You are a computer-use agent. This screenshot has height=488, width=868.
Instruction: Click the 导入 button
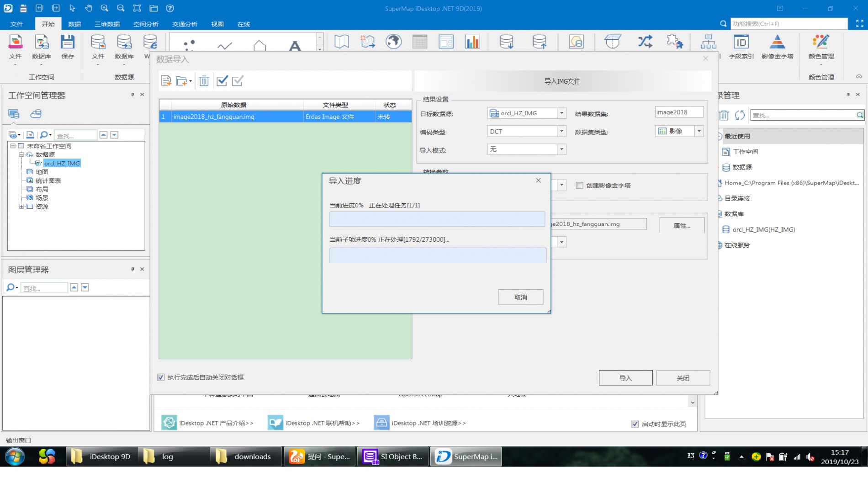625,378
